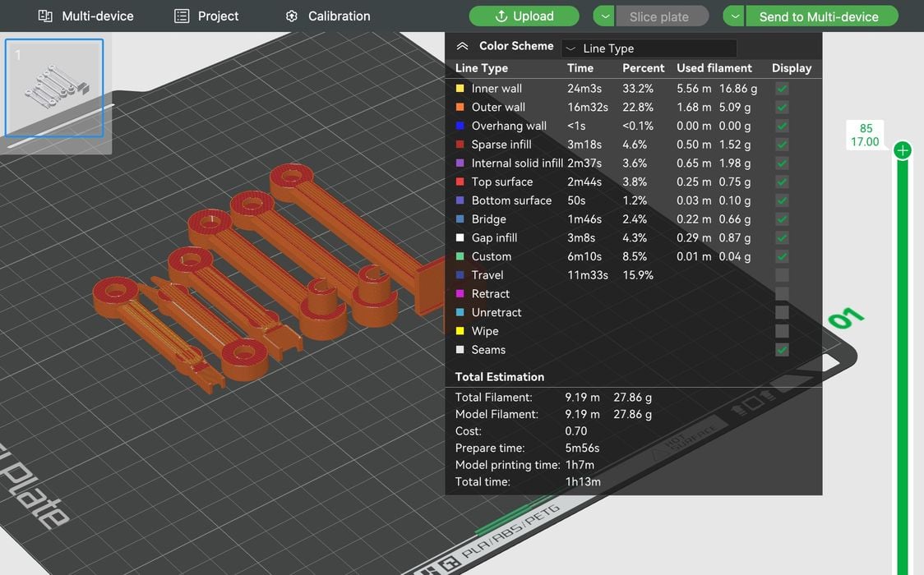Collapse the Color Scheme panel with the double chevron
This screenshot has height=575, width=924.
(462, 47)
